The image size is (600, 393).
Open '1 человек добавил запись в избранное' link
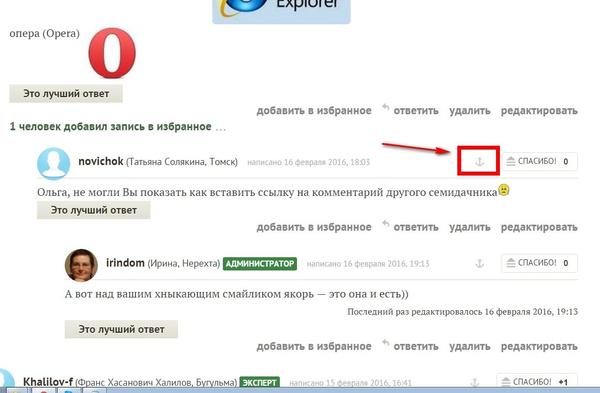point(111,127)
